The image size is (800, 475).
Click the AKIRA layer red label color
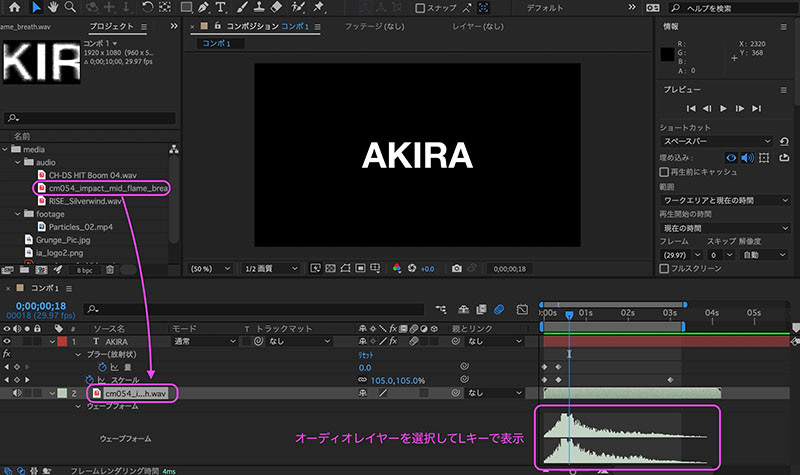[x=62, y=341]
